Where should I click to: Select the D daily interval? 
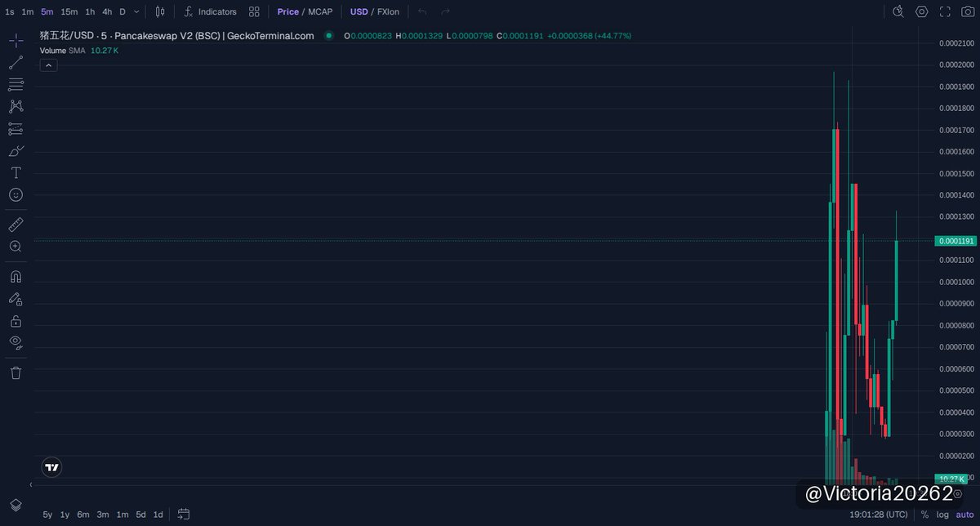pyautogui.click(x=122, y=11)
